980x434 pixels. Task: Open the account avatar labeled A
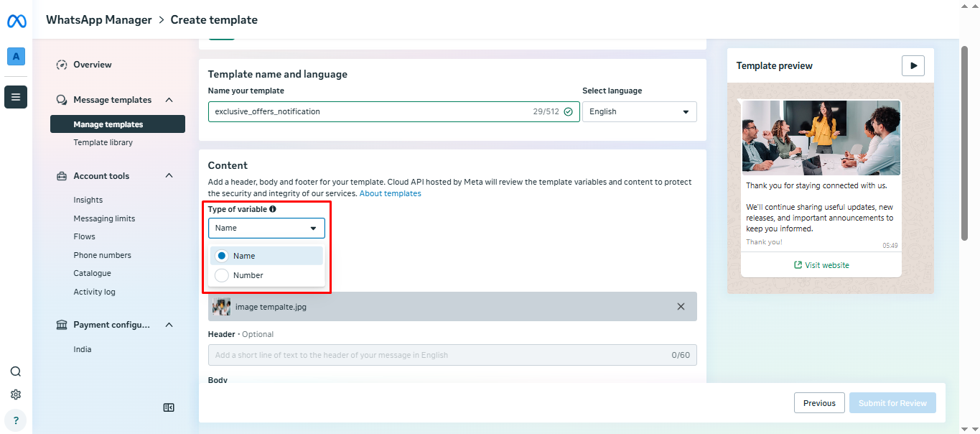coord(16,56)
